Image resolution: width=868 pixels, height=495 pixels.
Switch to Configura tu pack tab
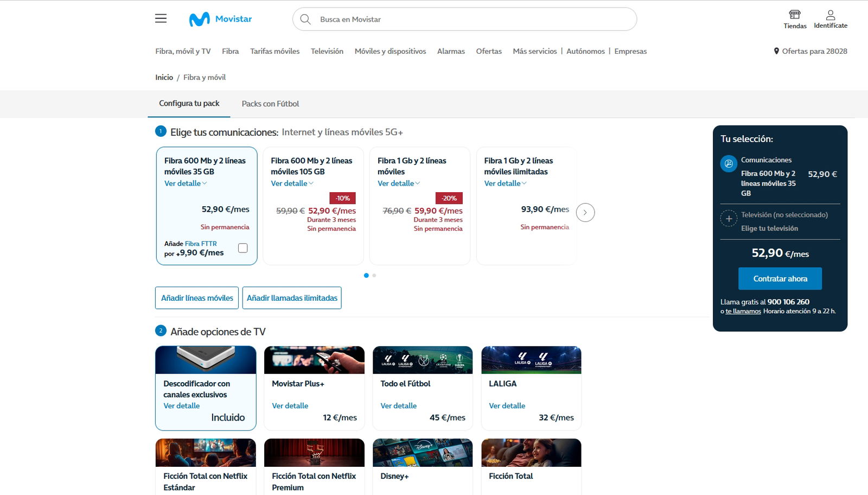(x=189, y=103)
